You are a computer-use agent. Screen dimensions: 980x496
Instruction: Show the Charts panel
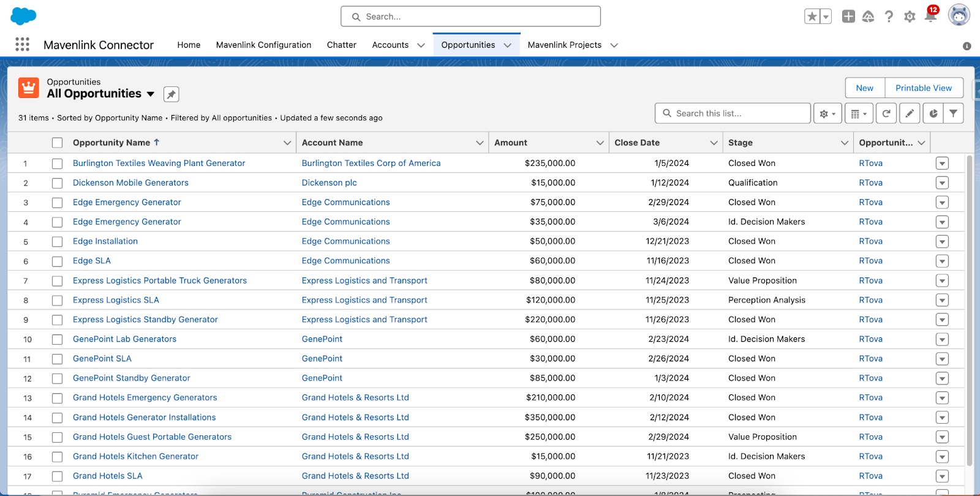point(933,113)
